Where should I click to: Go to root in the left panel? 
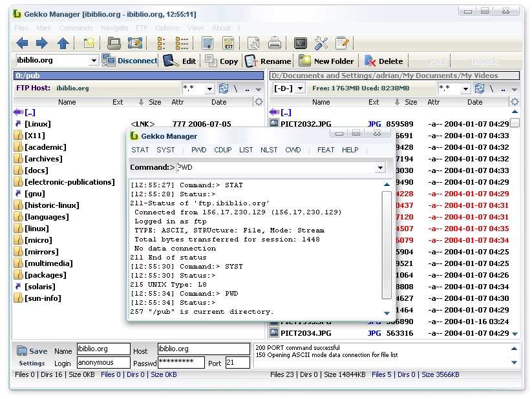pyautogui.click(x=236, y=89)
